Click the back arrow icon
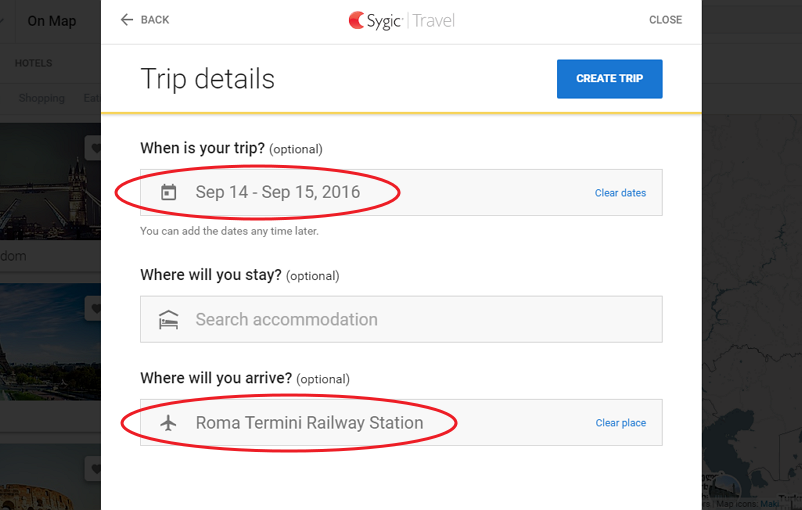Viewport: 802px width, 510px height. click(127, 20)
